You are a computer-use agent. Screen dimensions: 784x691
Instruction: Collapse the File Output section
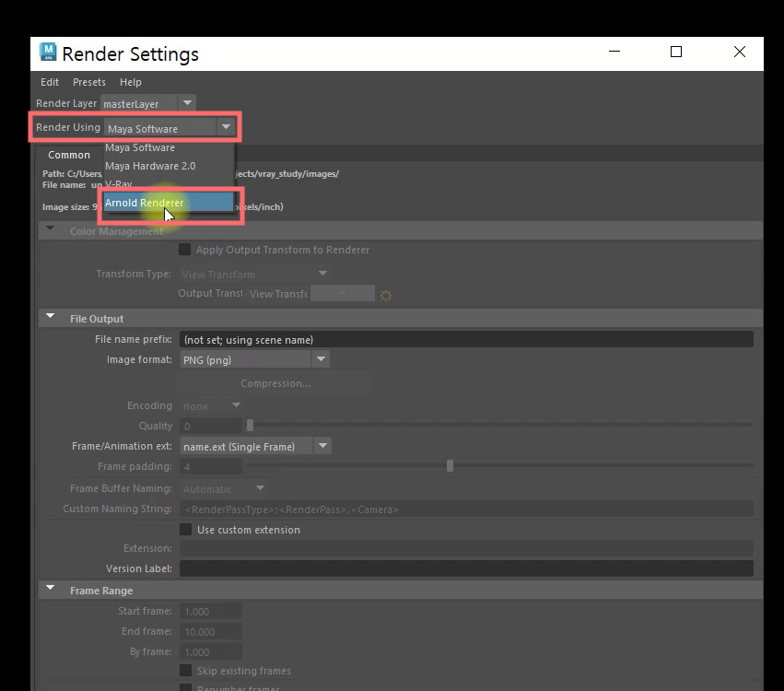[50, 316]
